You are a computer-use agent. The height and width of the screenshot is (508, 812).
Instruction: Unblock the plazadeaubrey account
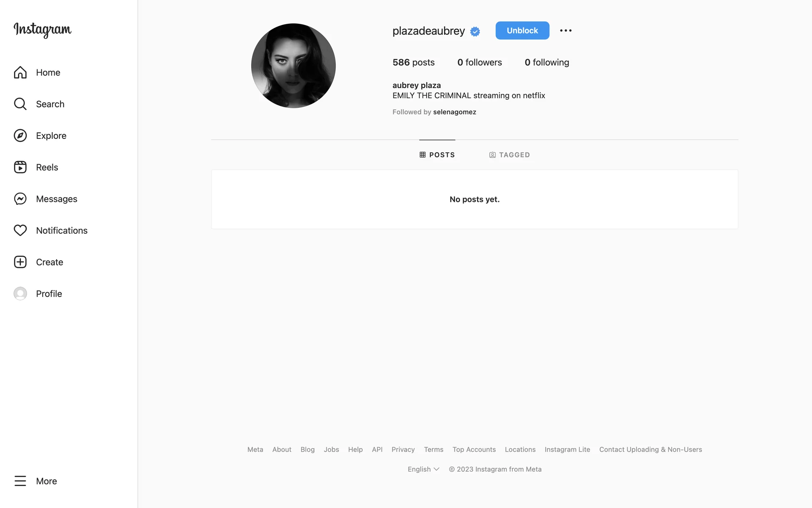pyautogui.click(x=522, y=30)
